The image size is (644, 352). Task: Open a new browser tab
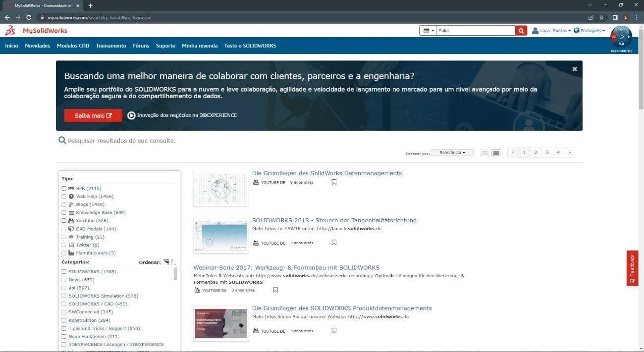tap(90, 5)
